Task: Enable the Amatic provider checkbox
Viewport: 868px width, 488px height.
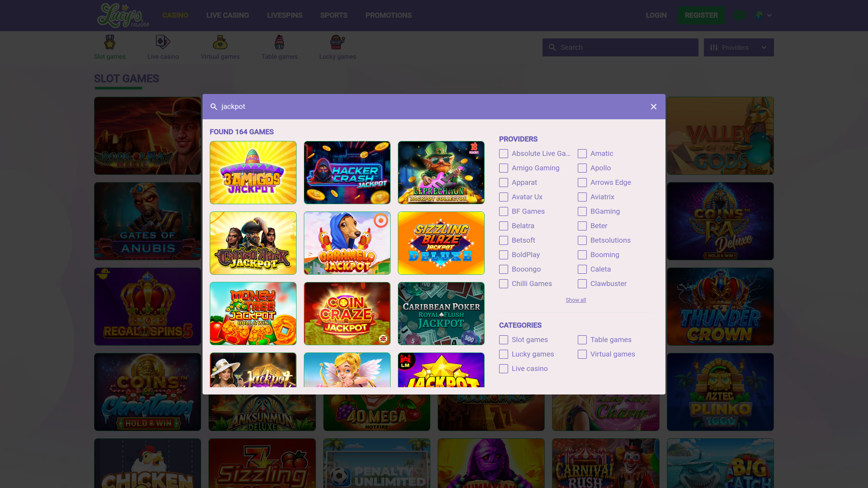Action: coord(582,154)
